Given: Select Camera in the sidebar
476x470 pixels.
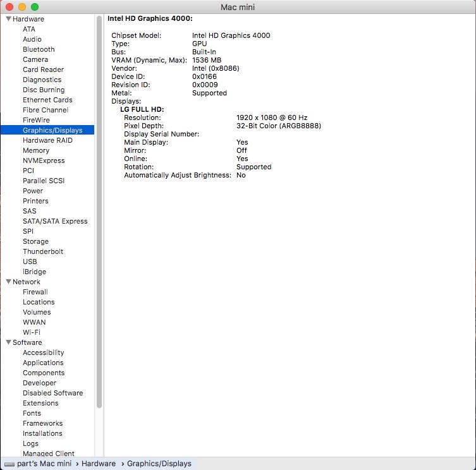Looking at the screenshot, I should pyautogui.click(x=35, y=59).
